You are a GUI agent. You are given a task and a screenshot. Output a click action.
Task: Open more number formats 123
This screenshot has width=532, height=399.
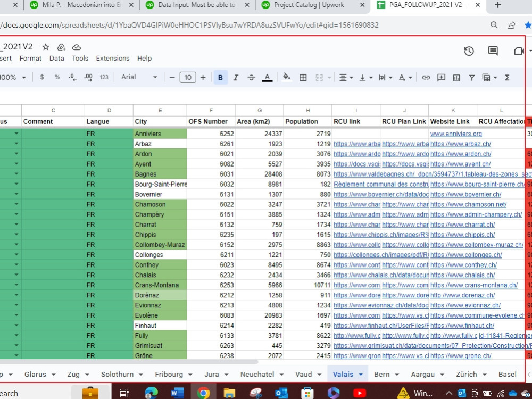click(x=104, y=77)
